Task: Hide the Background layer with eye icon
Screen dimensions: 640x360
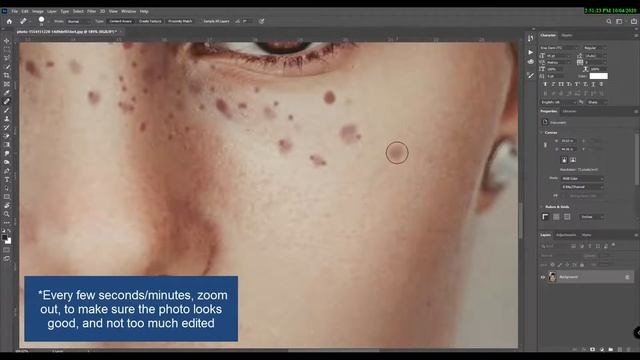Action: (543, 277)
